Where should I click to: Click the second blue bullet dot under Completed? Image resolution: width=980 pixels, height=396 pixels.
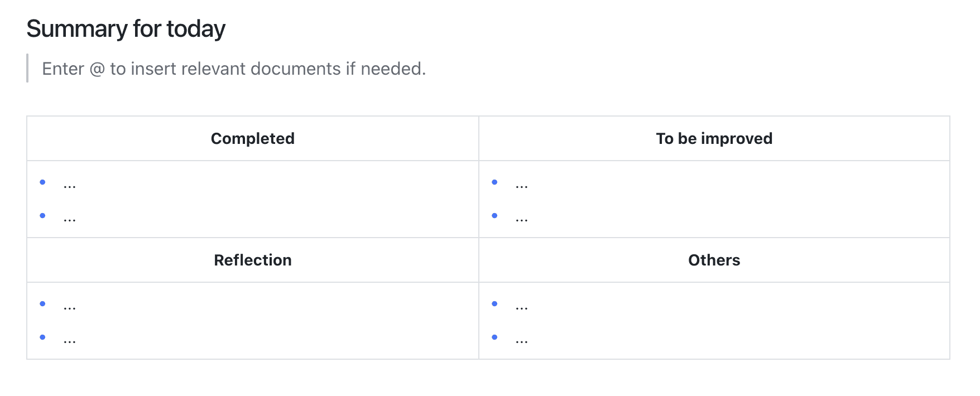tap(42, 215)
